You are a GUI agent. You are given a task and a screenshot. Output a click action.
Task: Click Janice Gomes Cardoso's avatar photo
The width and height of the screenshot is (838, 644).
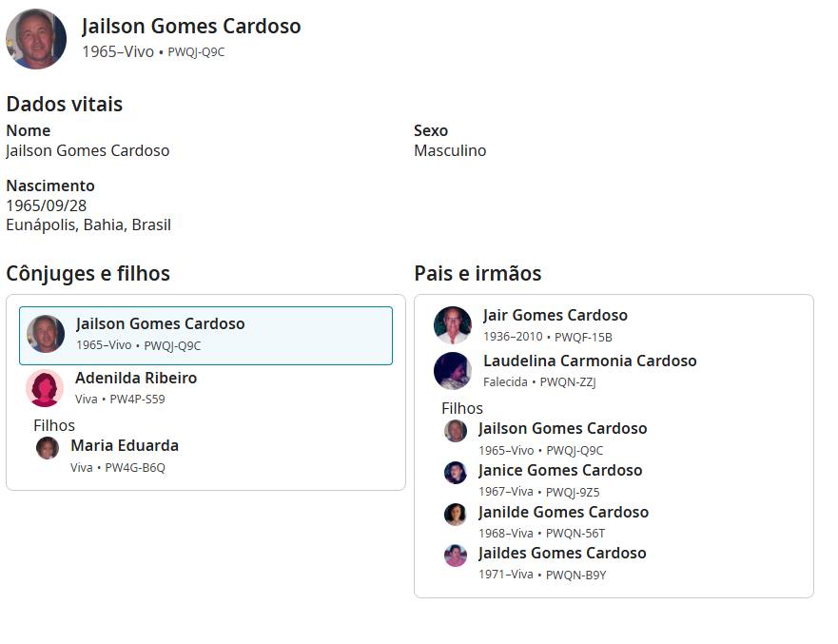click(x=456, y=473)
